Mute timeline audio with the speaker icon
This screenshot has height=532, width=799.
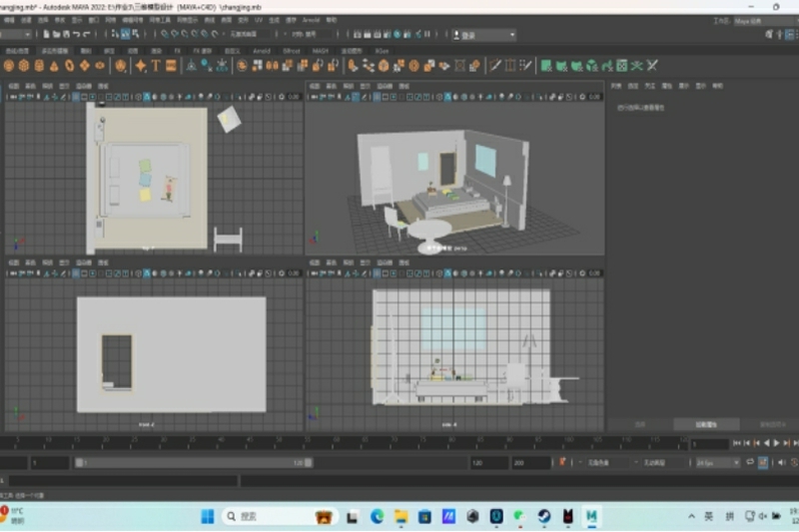point(780,463)
